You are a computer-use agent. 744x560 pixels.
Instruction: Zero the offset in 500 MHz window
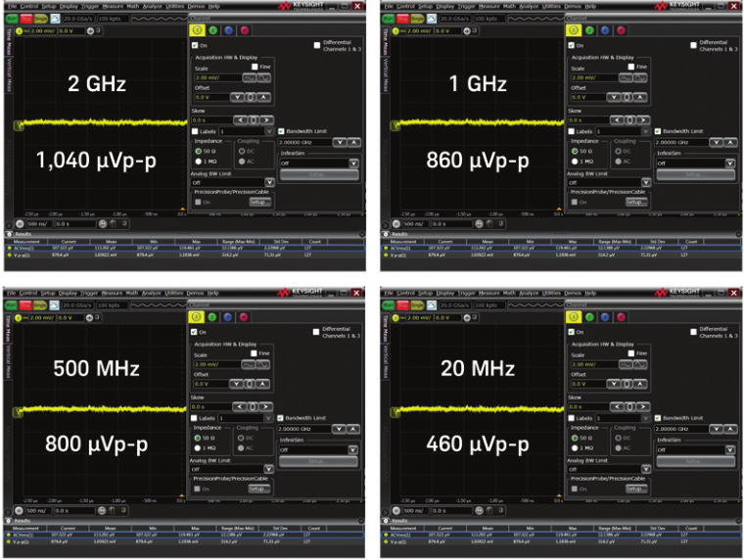point(250,384)
